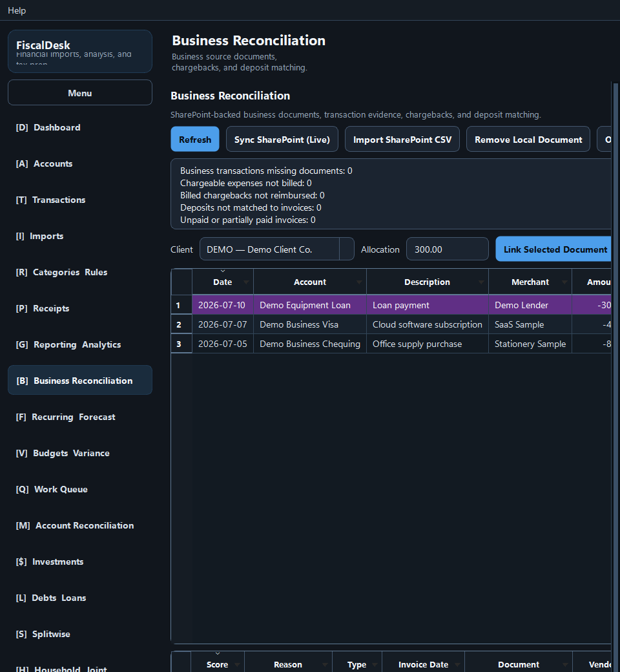Image resolution: width=620 pixels, height=672 pixels.
Task: Sort transactions by Date column header
Action: pyautogui.click(x=222, y=282)
